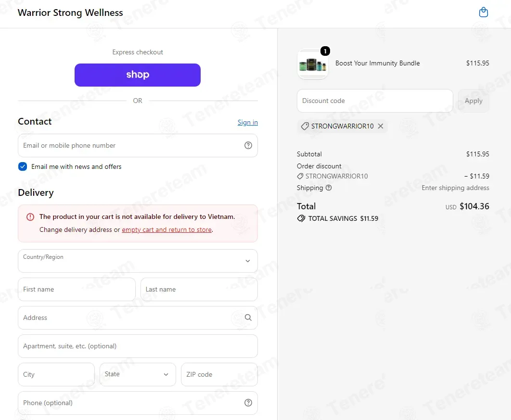Pay with Shop express checkout button

pyautogui.click(x=138, y=75)
